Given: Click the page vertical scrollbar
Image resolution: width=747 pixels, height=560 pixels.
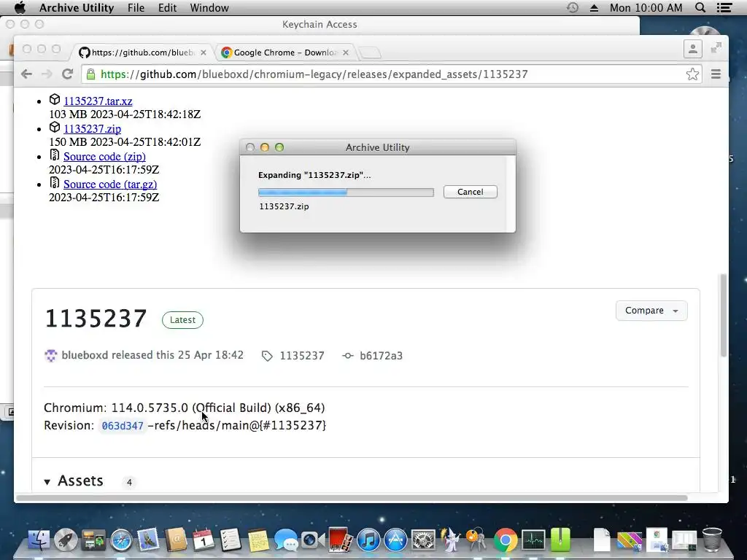Looking at the screenshot, I should point(723,315).
